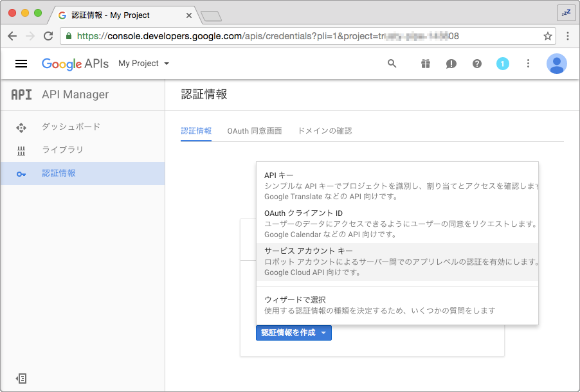Click the user account avatar
The height and width of the screenshot is (392, 580).
(556, 64)
